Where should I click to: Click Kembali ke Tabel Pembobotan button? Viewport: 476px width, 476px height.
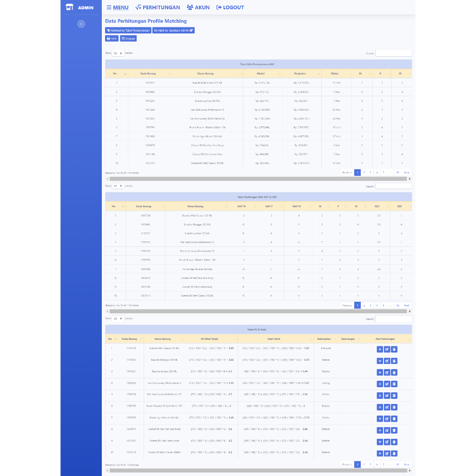point(128,30)
